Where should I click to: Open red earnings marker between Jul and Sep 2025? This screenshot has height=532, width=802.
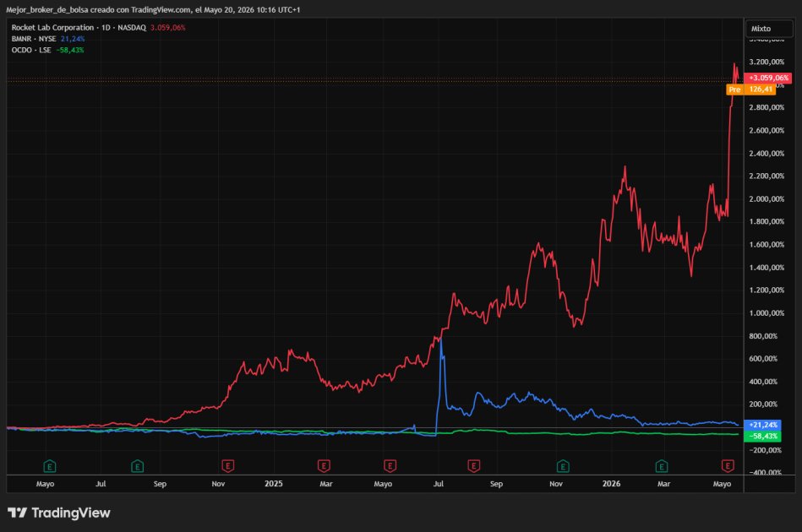(473, 466)
